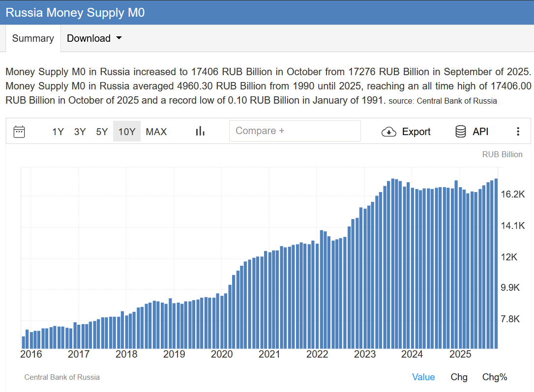This screenshot has height=392, width=534.
Task: Select the 1Y time range
Action: coord(58,132)
